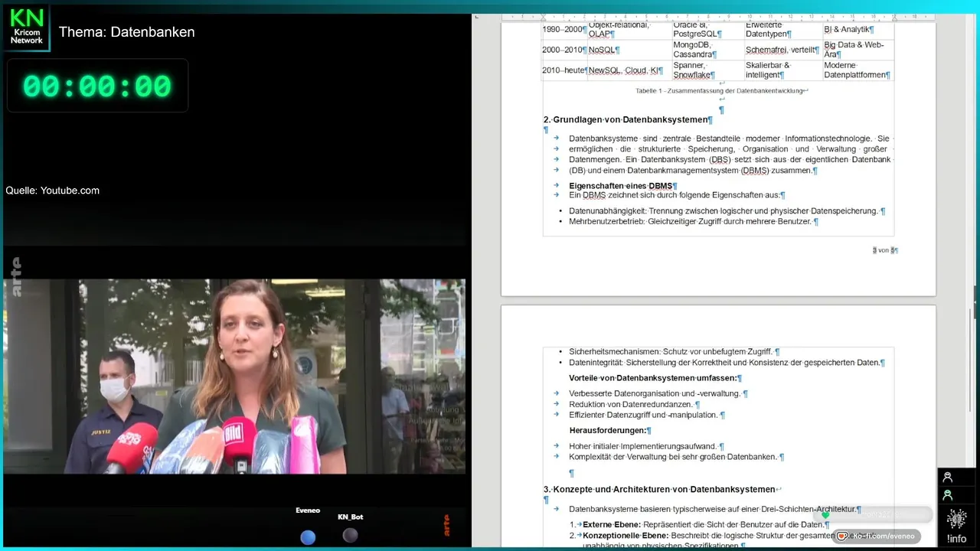Click the line 'Hoher initialer Implementierungsaufwand.'
This screenshot has width=980, height=551.
click(646, 447)
